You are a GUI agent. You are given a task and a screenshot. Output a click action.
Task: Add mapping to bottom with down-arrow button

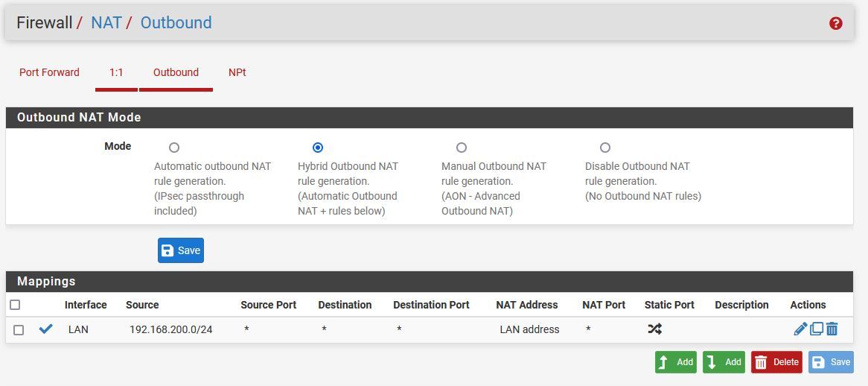(x=724, y=361)
